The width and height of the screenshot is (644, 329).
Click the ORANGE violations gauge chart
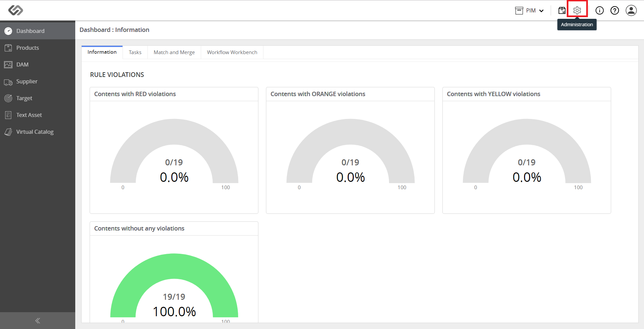click(350, 151)
